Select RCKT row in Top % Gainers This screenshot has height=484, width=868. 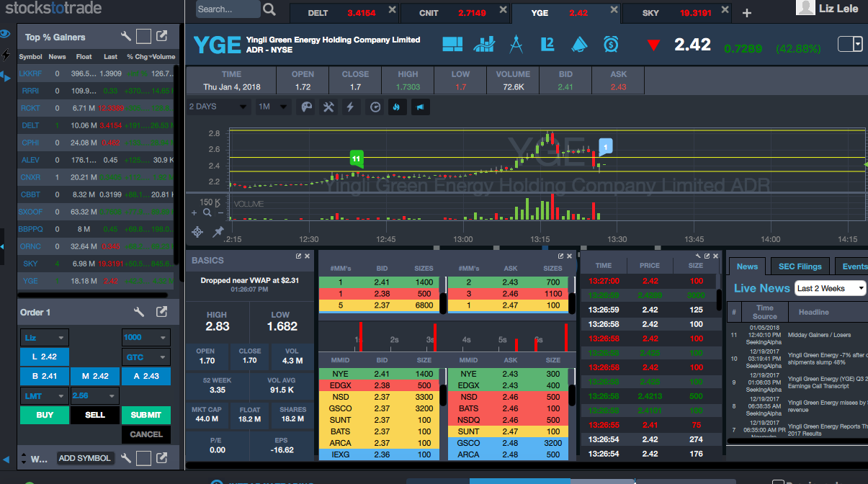96,108
